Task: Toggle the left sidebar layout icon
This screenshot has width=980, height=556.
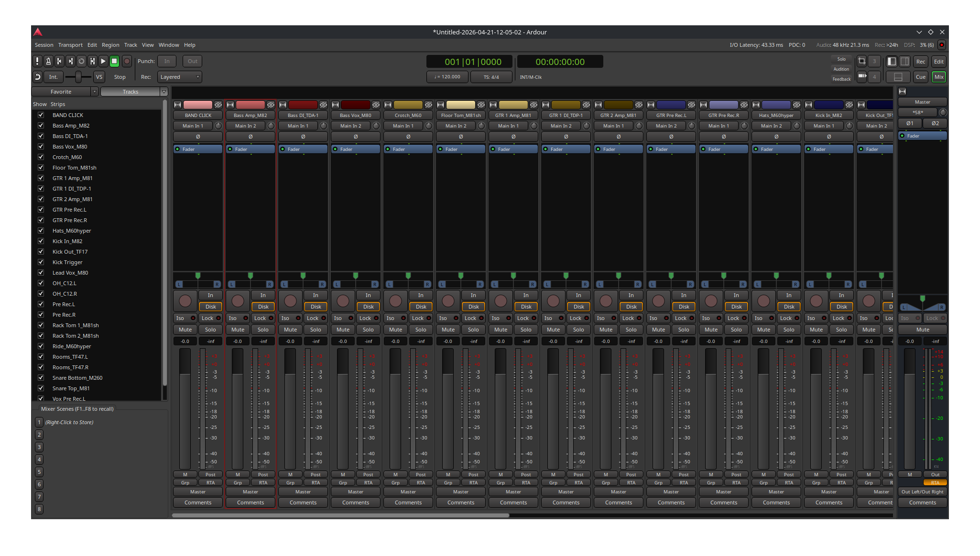Action: click(x=892, y=61)
